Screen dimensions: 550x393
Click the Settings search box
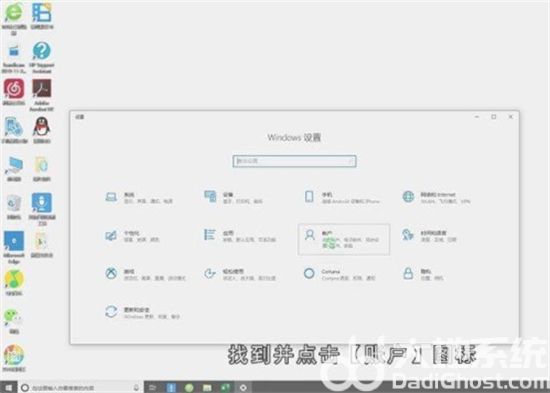pyautogui.click(x=294, y=161)
